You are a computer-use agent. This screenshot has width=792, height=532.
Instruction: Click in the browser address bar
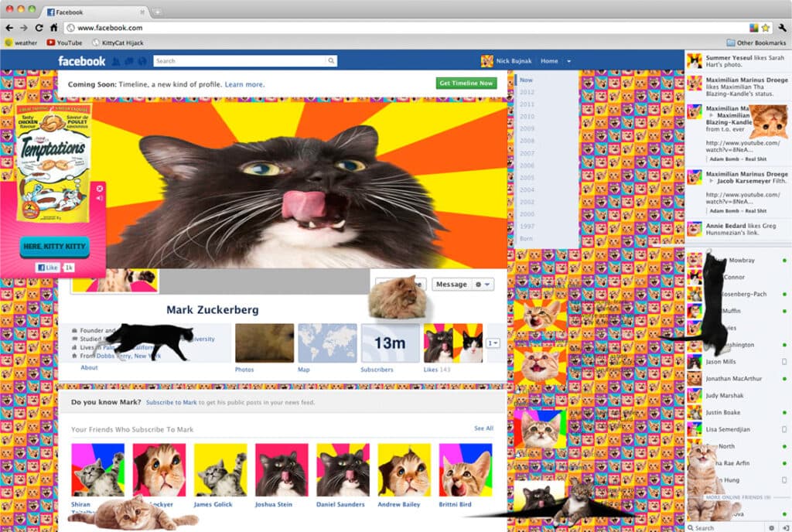[x=405, y=28]
